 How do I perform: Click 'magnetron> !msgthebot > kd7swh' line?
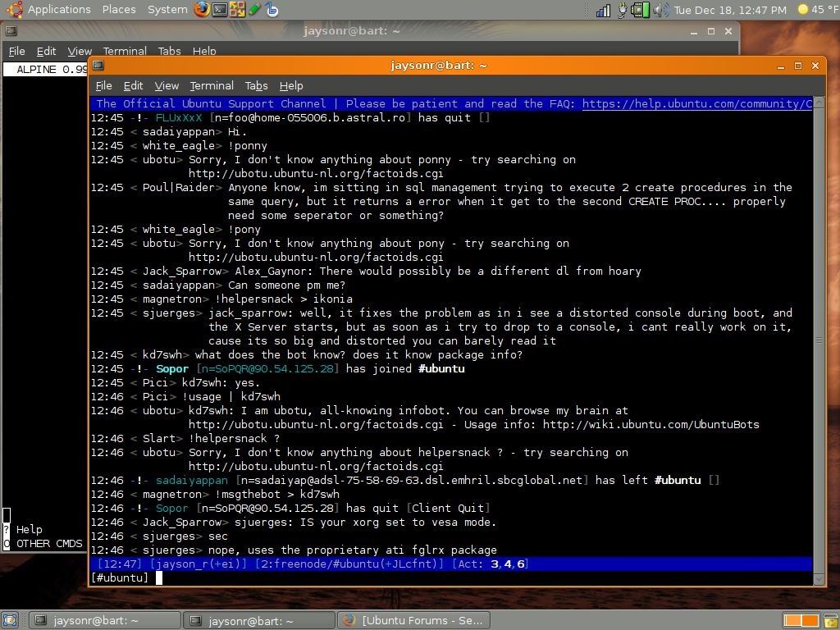[215, 494]
